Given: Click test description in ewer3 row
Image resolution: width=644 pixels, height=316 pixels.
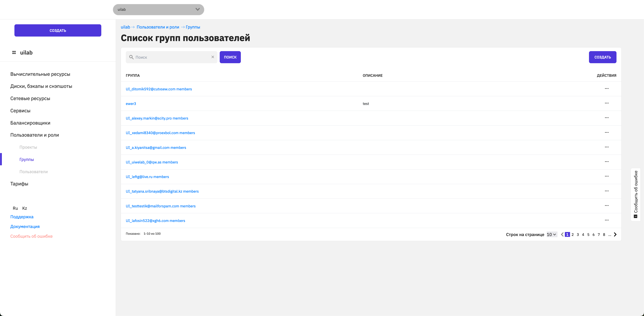Looking at the screenshot, I should [366, 104].
